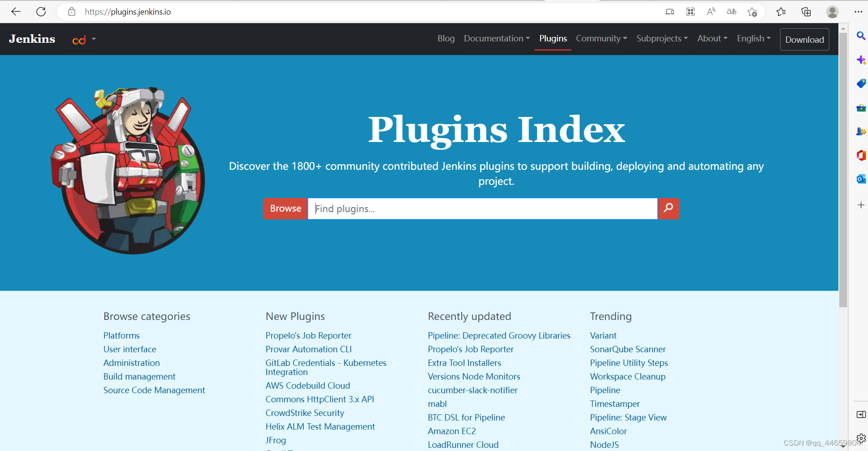Click the Jenkins logo in the header

coord(32,39)
